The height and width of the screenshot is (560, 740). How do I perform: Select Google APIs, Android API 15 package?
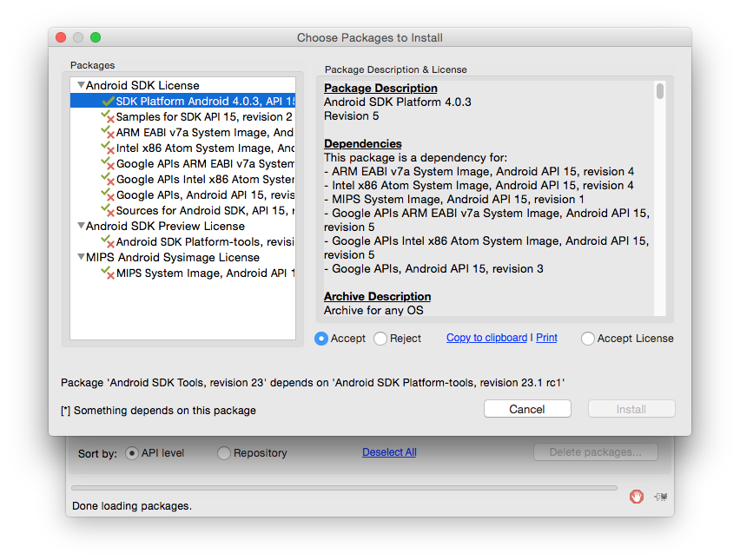[205, 195]
